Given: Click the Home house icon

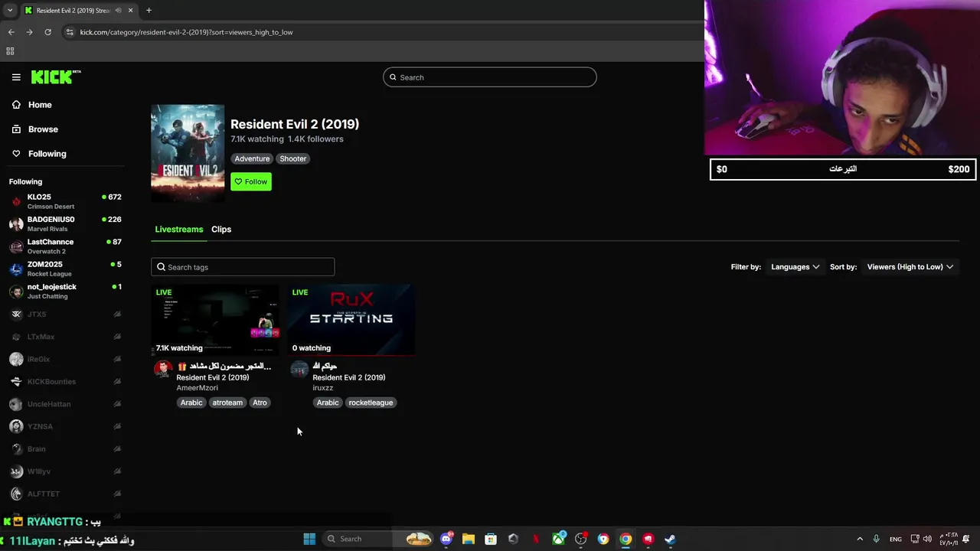Looking at the screenshot, I should (16, 105).
